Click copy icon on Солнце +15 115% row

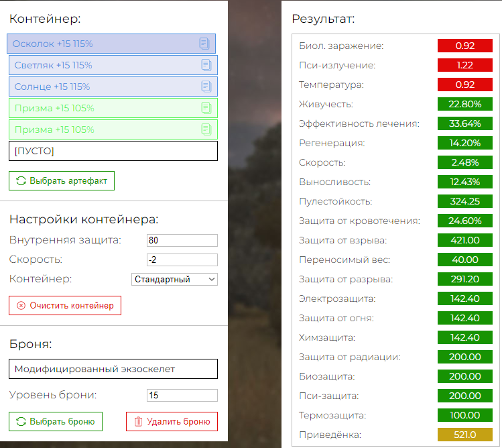206,87
